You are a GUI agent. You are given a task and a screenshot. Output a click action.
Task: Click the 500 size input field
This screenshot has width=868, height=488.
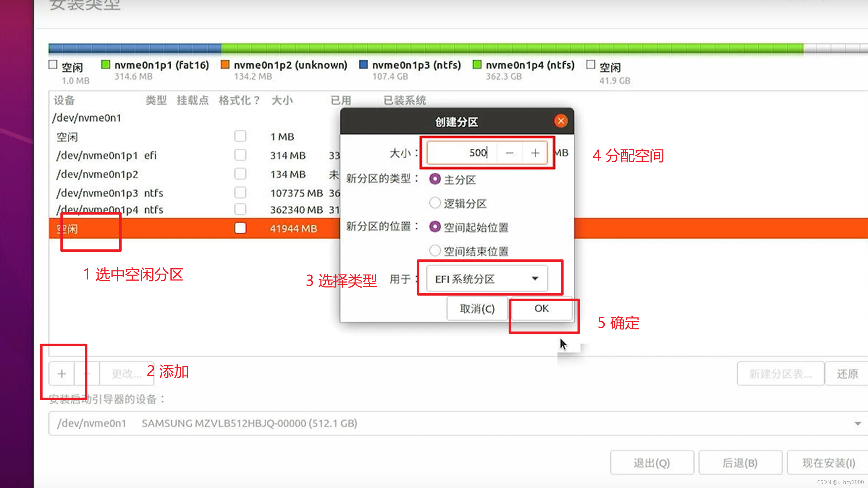point(462,153)
